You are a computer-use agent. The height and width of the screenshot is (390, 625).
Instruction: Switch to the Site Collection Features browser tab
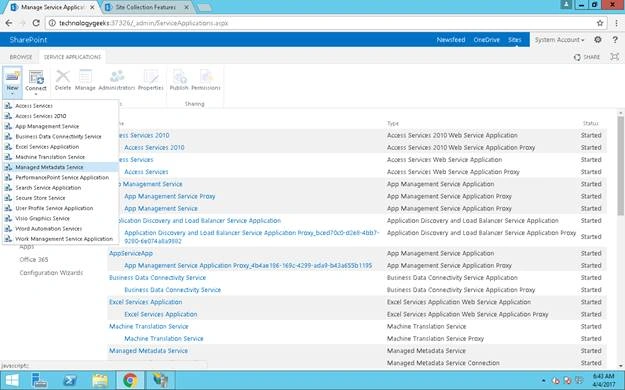coord(146,7)
